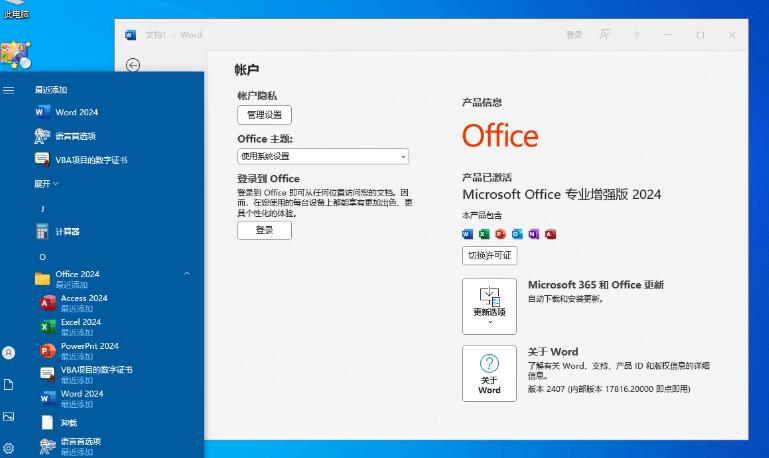Collapse the Office 2024 folder
Image resolution: width=769 pixels, height=458 pixels.
pyautogui.click(x=187, y=274)
